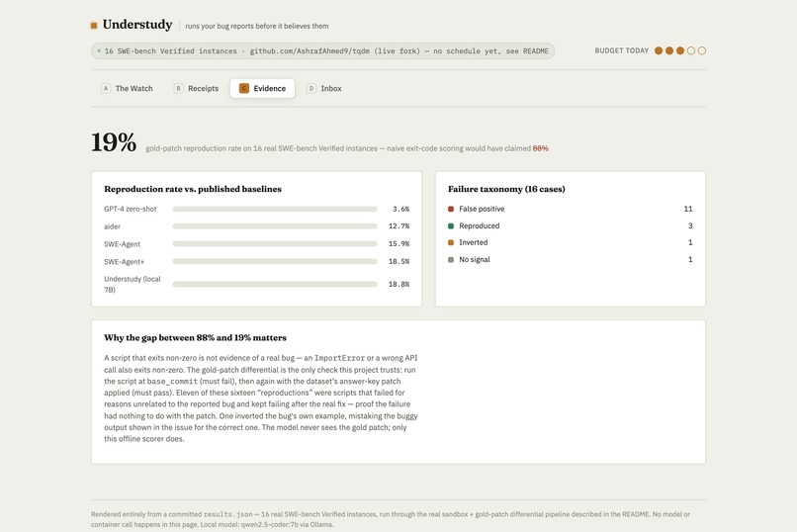Screen dimensions: 797x532
Task: Click the 'Understudy (local 7B)' label
Action: tap(133, 284)
